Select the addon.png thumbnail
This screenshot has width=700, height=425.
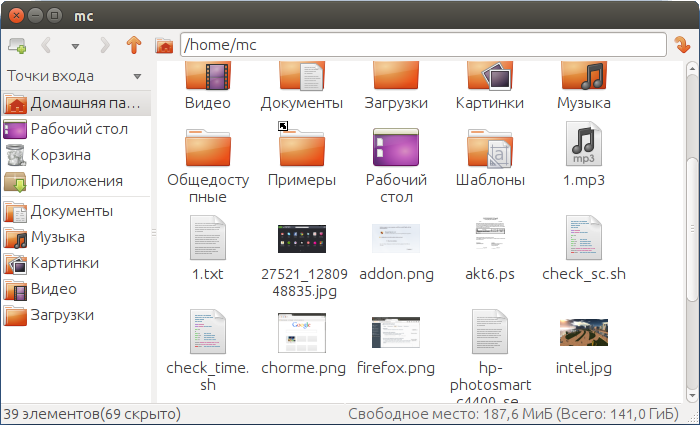click(396, 238)
